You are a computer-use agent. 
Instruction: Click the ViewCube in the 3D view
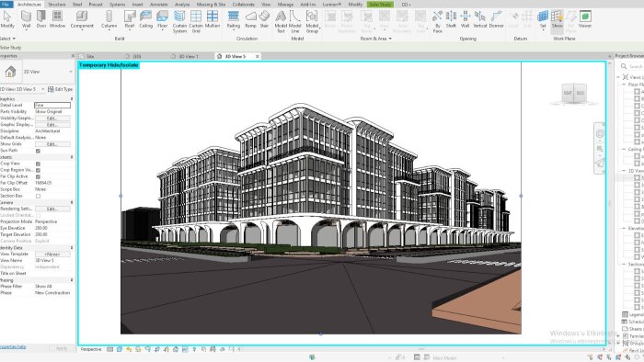coord(574,94)
